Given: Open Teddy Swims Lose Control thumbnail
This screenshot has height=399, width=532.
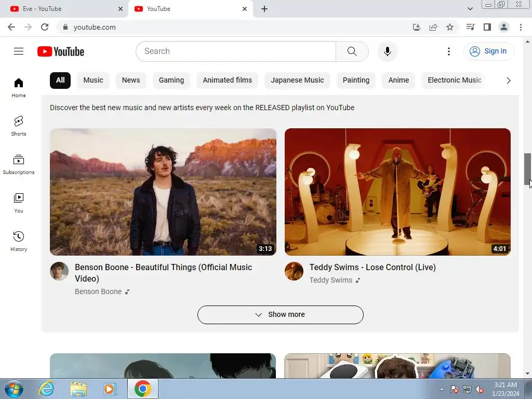Looking at the screenshot, I should coord(397,192).
